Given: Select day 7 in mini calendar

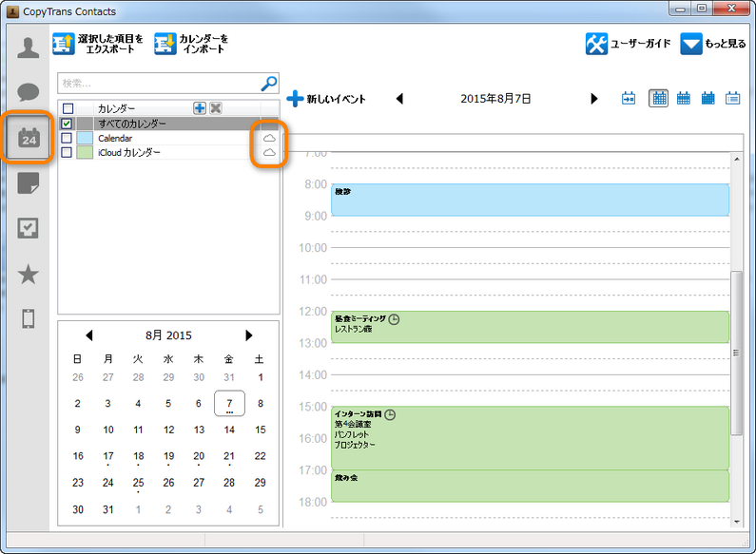Looking at the screenshot, I should point(229,403).
